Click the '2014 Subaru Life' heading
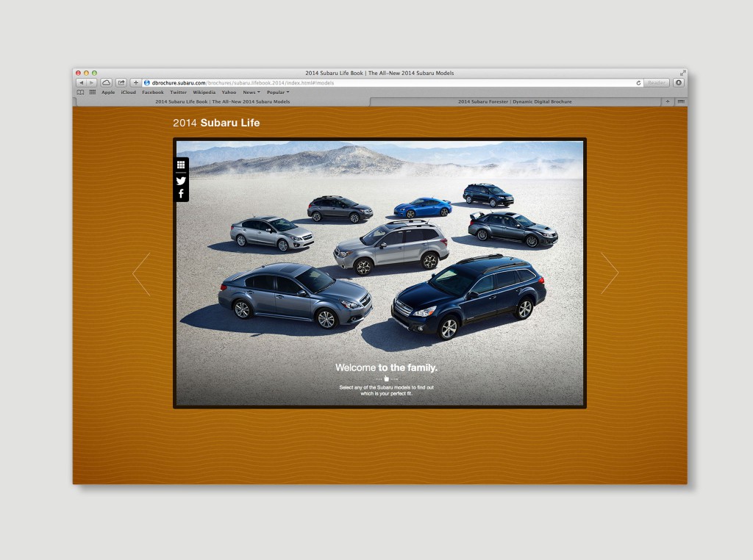This screenshot has height=560, width=753. (x=216, y=123)
